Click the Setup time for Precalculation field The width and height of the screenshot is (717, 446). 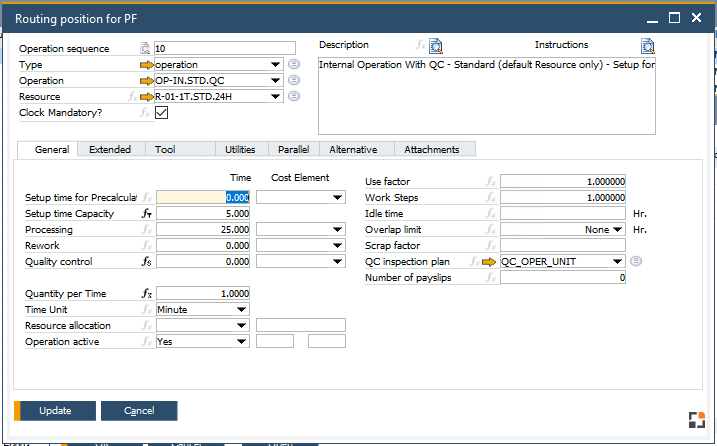tap(203, 198)
